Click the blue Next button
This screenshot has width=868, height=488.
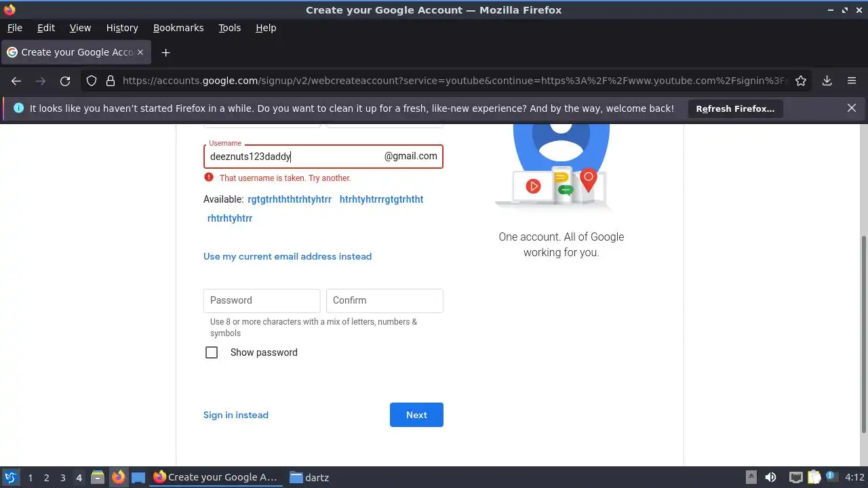416,415
